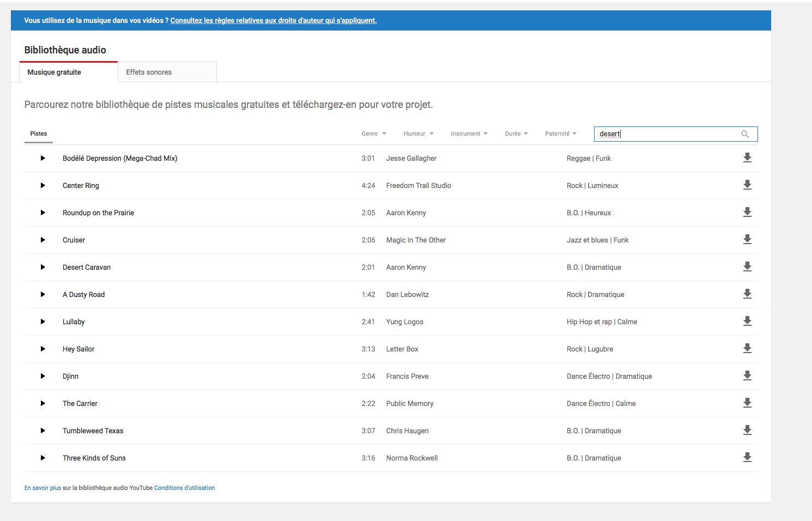Open the Genre filter dropdown

point(374,134)
